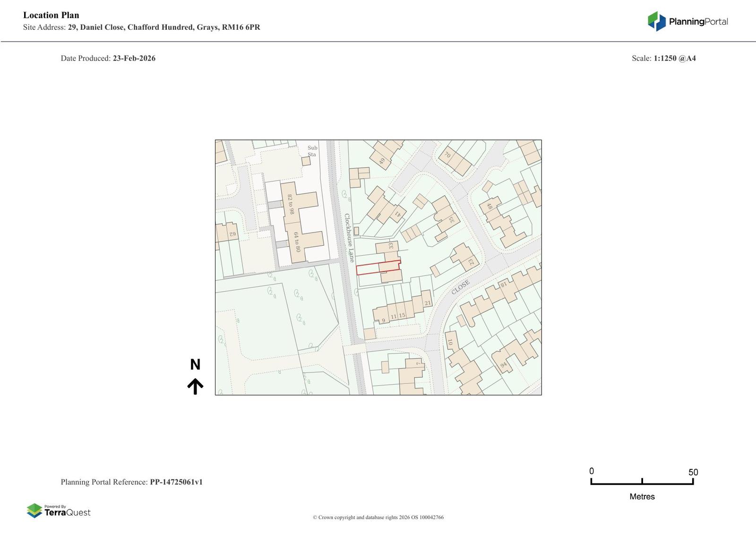Viewport: 756px width, 535px height.
Task: Click the TerraQuest logo
Action: (59, 510)
